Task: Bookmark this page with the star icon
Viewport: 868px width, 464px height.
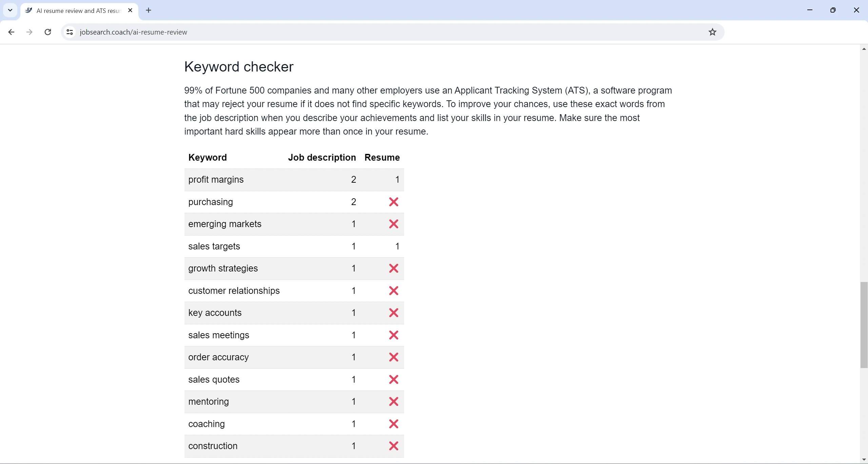Action: click(712, 32)
